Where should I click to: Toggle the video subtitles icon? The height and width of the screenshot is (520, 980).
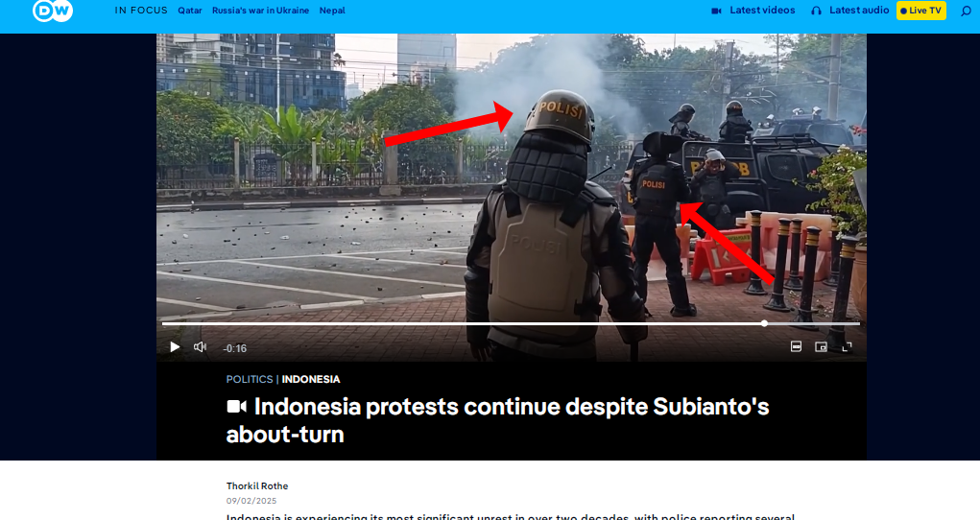[796, 346]
